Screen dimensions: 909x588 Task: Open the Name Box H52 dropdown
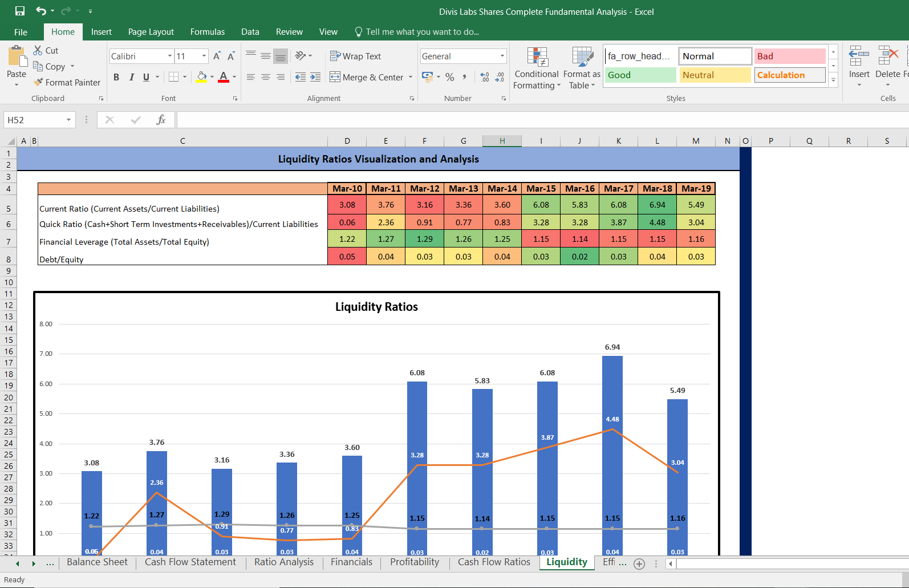pos(68,120)
